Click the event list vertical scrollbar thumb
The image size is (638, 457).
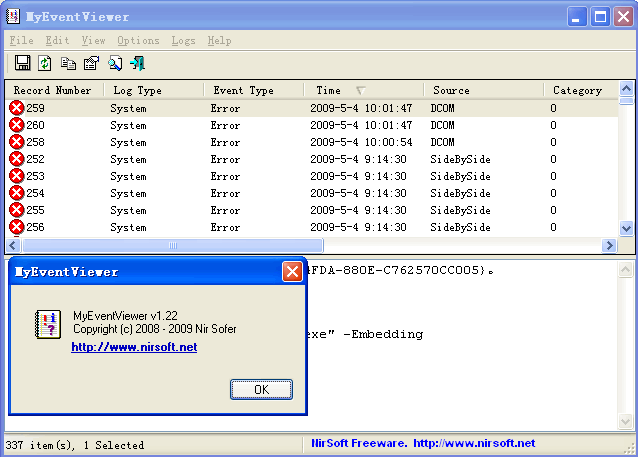click(627, 101)
